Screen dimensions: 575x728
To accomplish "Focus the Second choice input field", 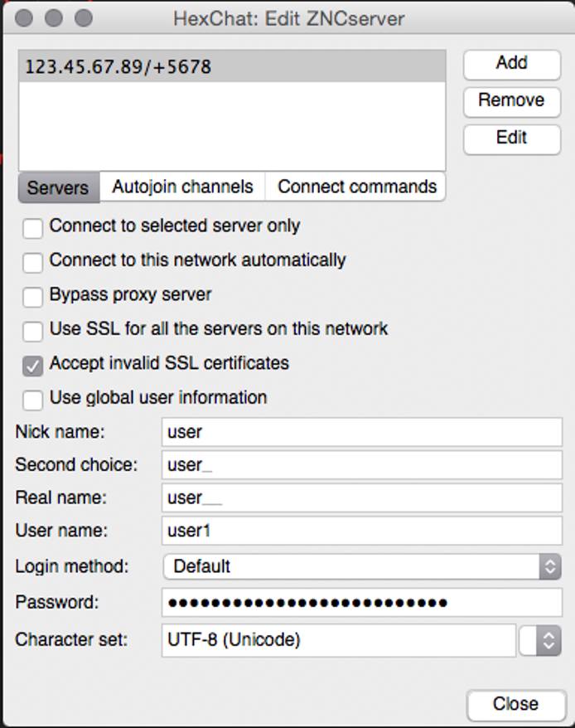I will click(x=361, y=465).
